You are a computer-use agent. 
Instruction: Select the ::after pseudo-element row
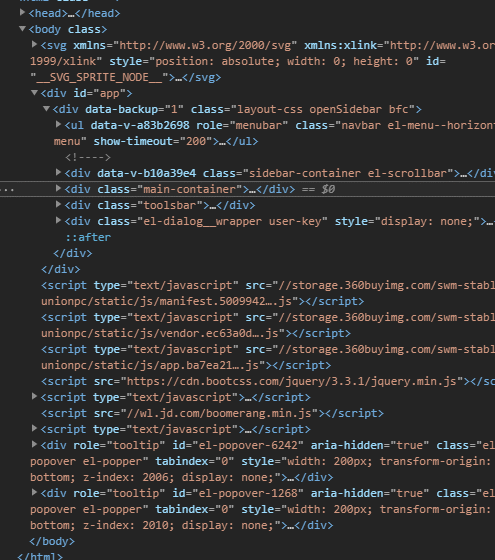88,237
